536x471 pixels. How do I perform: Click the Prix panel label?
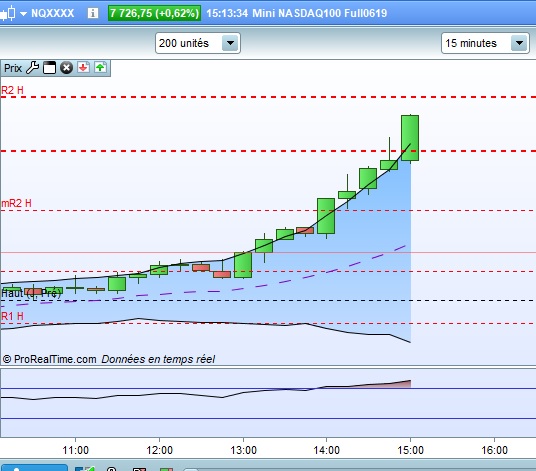pyautogui.click(x=13, y=68)
